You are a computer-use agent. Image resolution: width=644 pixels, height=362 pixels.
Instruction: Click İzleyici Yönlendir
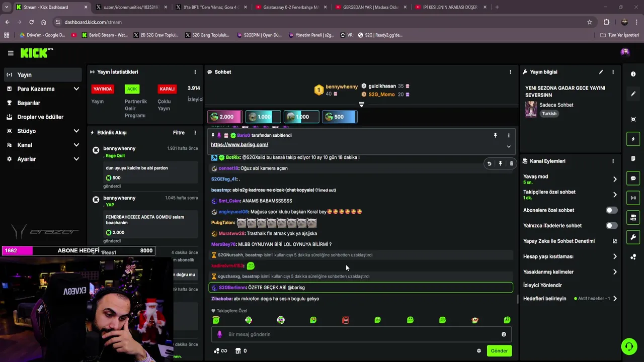(x=542, y=285)
